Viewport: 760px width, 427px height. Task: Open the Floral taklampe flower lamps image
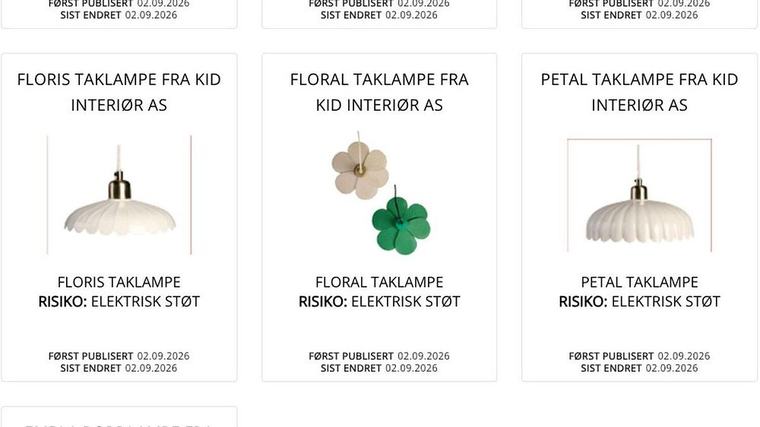380,193
